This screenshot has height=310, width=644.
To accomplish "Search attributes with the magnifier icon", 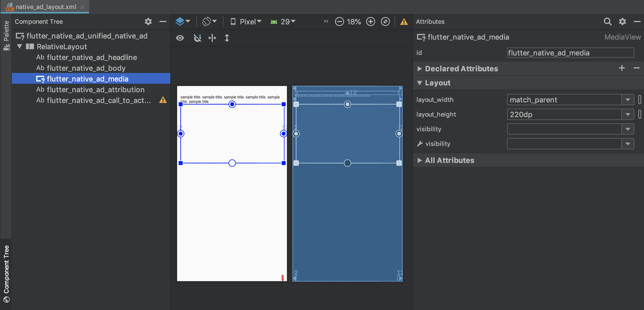I will (x=607, y=21).
